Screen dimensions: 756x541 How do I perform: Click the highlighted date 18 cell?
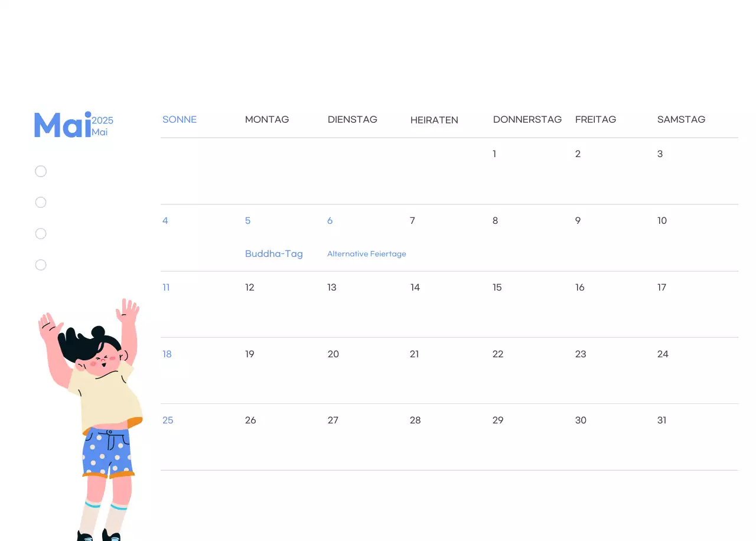(167, 354)
